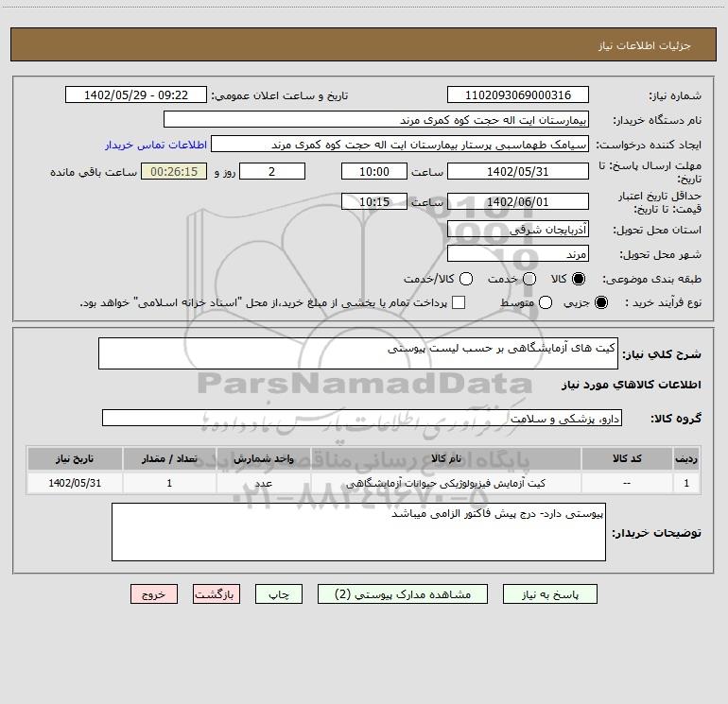The image size is (728, 704).
Task: Select the متوسط purchase type radio
Action: click(546, 302)
